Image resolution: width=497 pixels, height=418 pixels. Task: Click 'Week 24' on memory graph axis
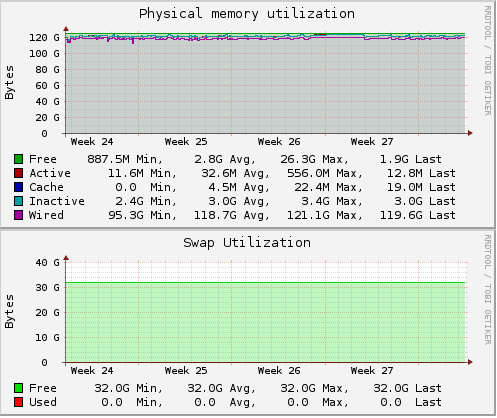(x=92, y=142)
